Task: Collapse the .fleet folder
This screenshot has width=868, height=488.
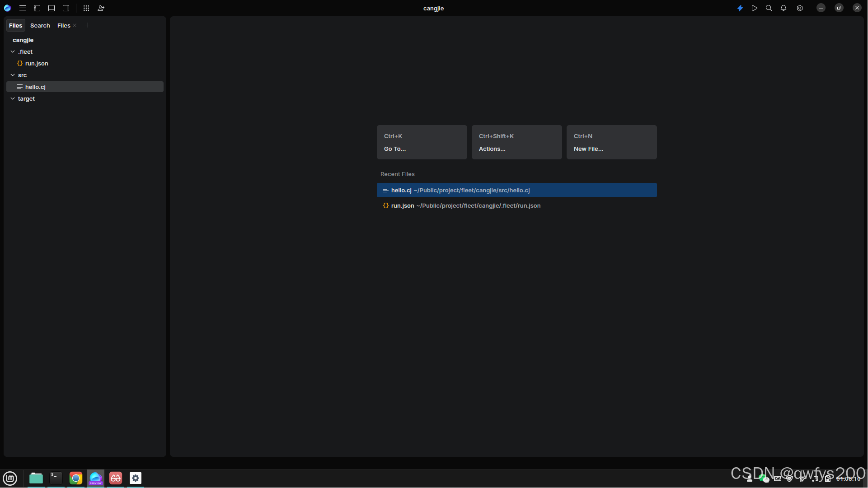Action: [x=13, y=52]
